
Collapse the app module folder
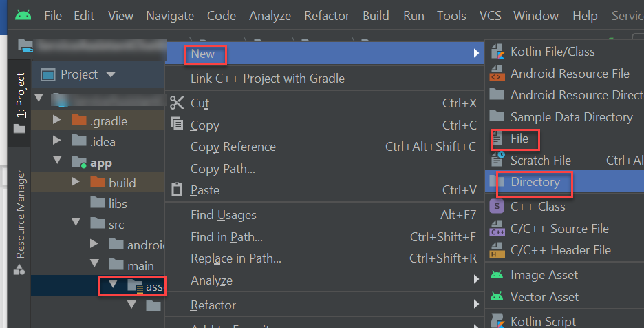click(x=58, y=163)
